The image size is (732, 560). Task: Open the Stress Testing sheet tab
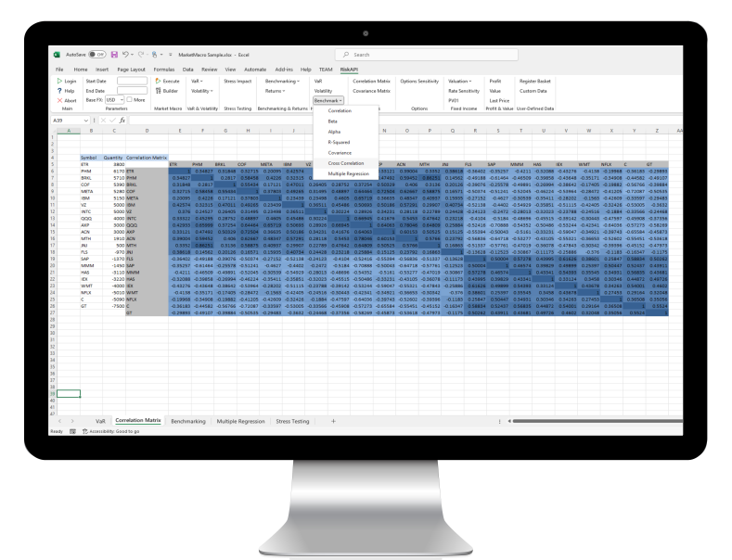coord(292,422)
